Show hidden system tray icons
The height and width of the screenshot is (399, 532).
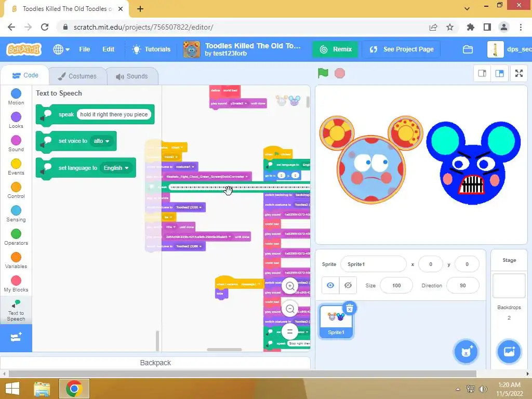pyautogui.click(x=458, y=389)
